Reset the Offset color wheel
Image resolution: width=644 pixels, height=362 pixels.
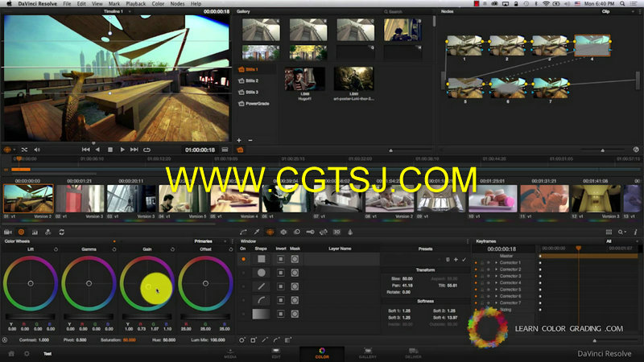pyautogui.click(x=230, y=249)
